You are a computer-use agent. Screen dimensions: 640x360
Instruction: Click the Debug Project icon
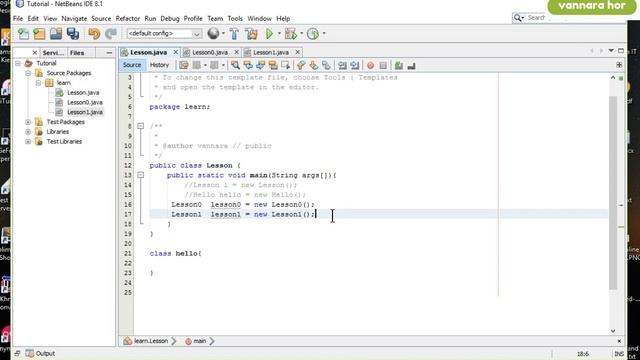291,33
